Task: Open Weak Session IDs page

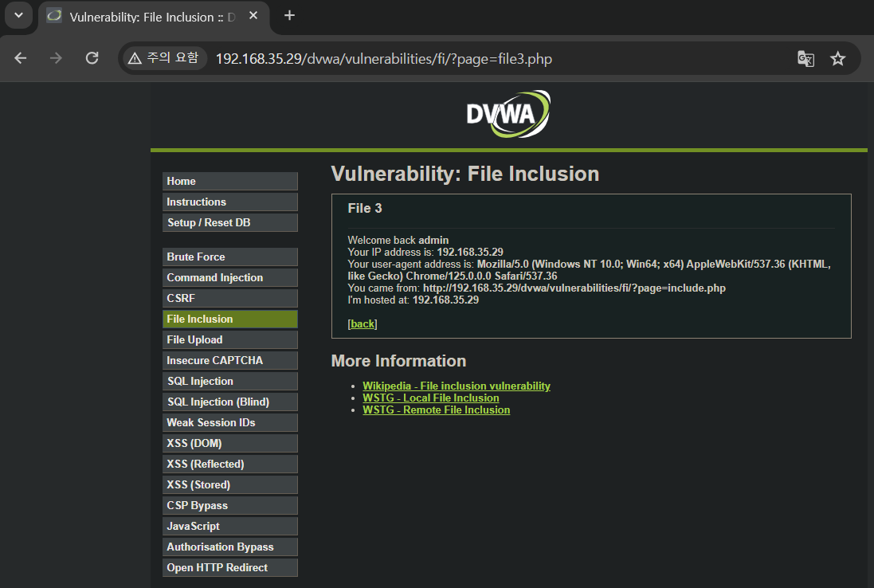Action: (x=229, y=422)
